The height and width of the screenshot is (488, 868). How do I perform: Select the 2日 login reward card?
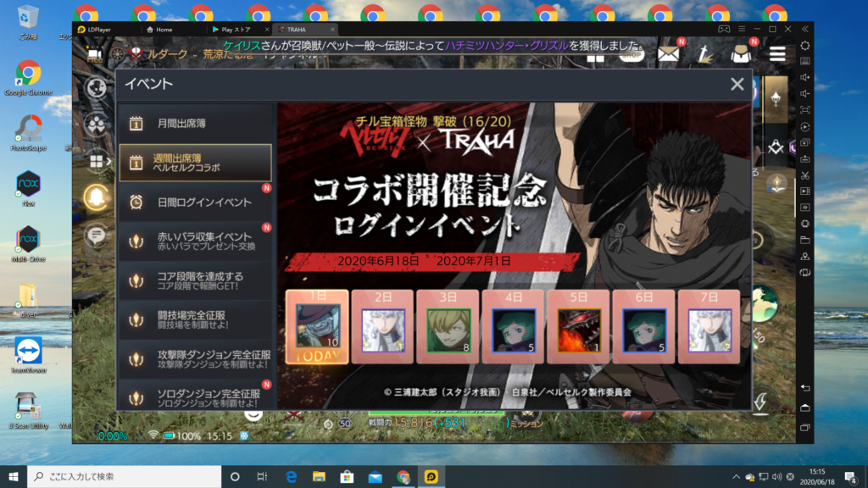(382, 326)
